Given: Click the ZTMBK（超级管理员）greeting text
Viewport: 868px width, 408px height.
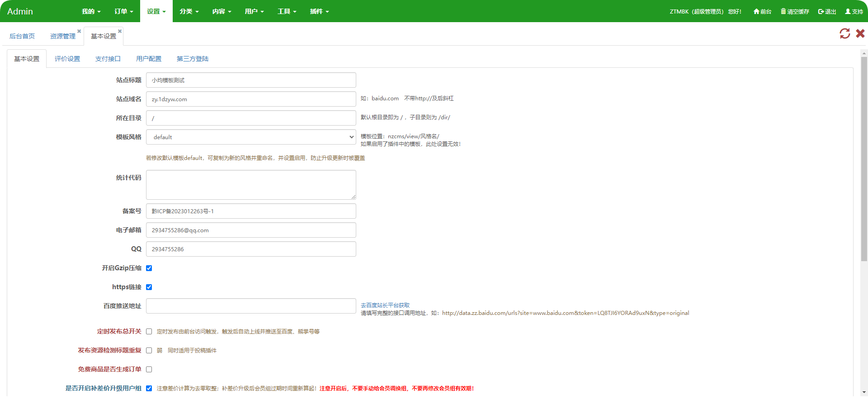Looking at the screenshot, I should [705, 11].
